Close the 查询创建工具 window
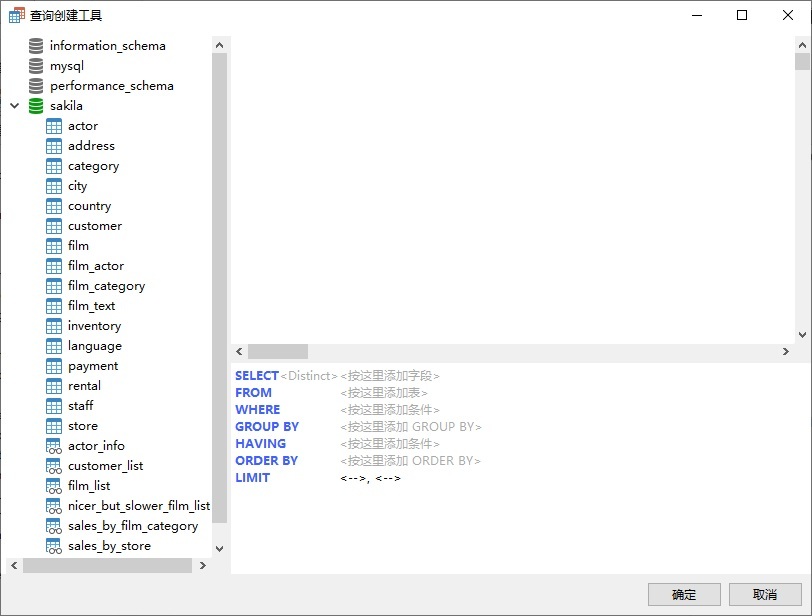 tap(788, 15)
